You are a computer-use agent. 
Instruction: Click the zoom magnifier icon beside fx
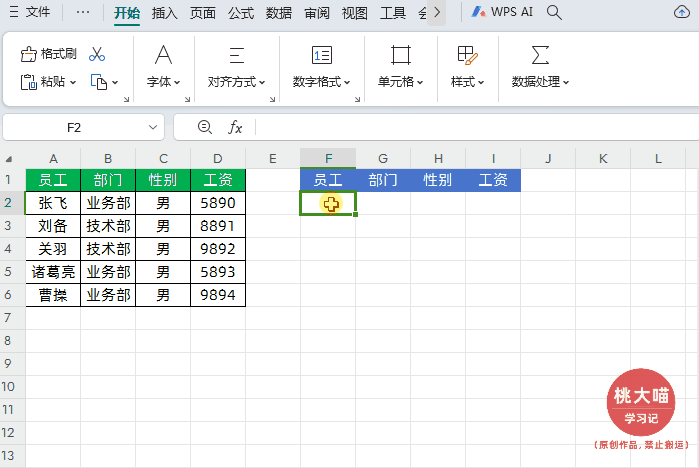pos(205,127)
